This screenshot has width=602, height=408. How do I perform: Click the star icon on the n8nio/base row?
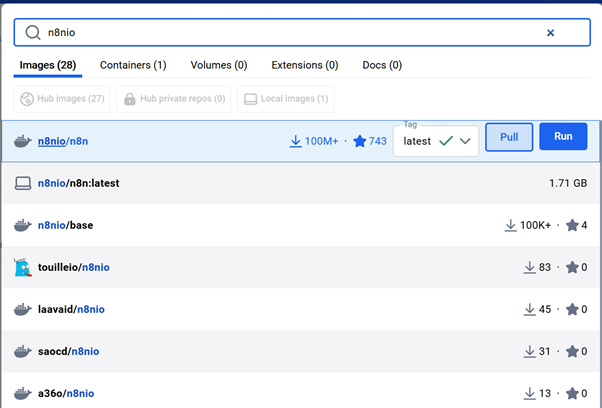[x=572, y=225]
